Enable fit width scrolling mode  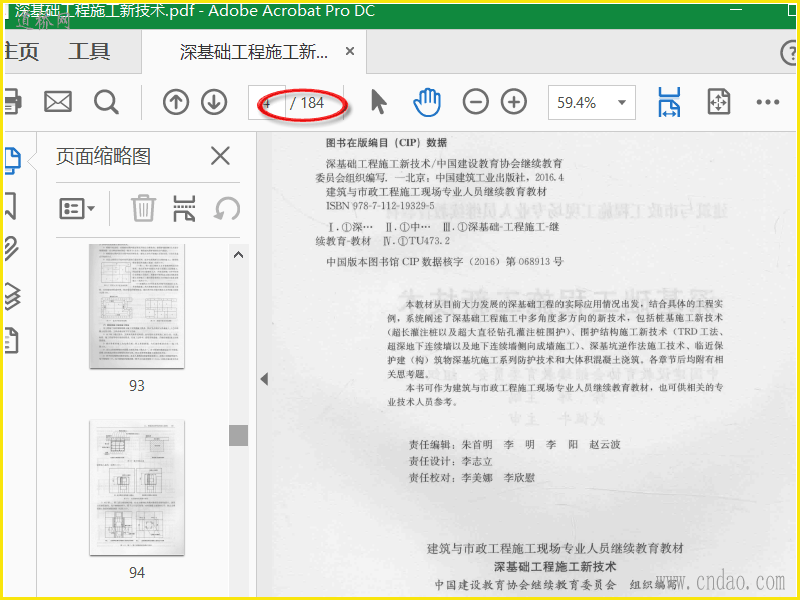[669, 102]
